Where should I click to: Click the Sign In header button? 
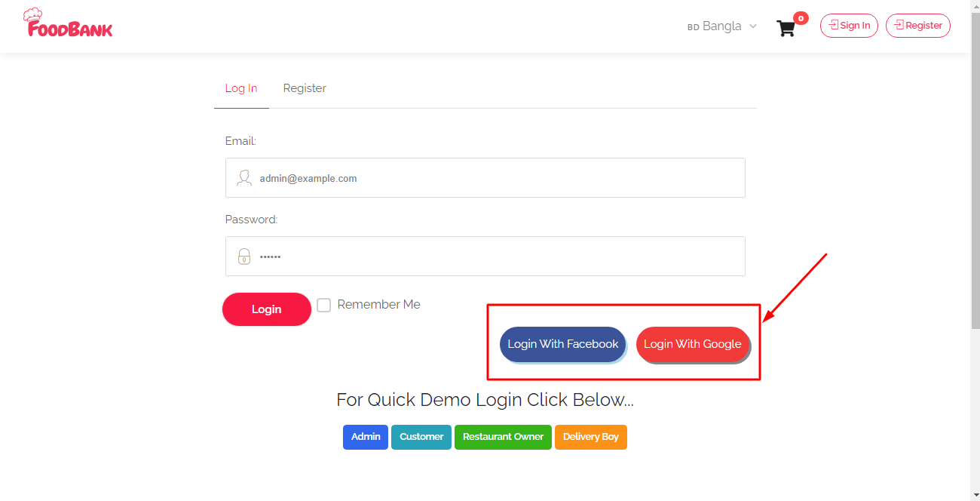click(x=849, y=26)
